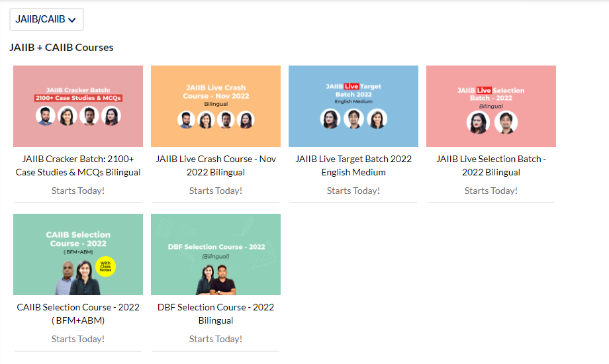The width and height of the screenshot is (609, 364).
Task: Click the JAIIB Cracker Batch course thumbnail
Action: point(78,106)
